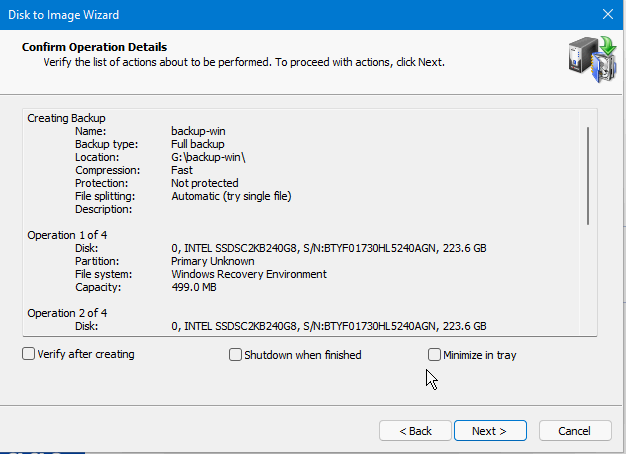626x454 pixels.
Task: Click the 'File splitting:' label
Action: click(x=105, y=196)
